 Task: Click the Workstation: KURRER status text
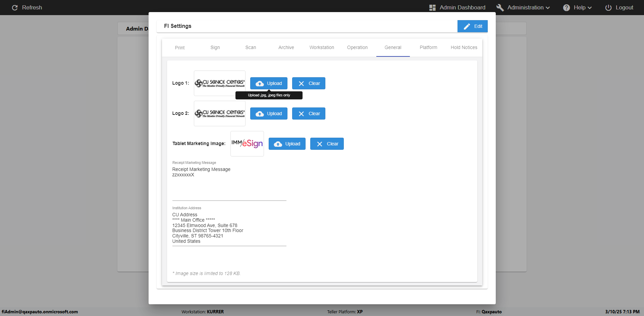pyautogui.click(x=203, y=312)
